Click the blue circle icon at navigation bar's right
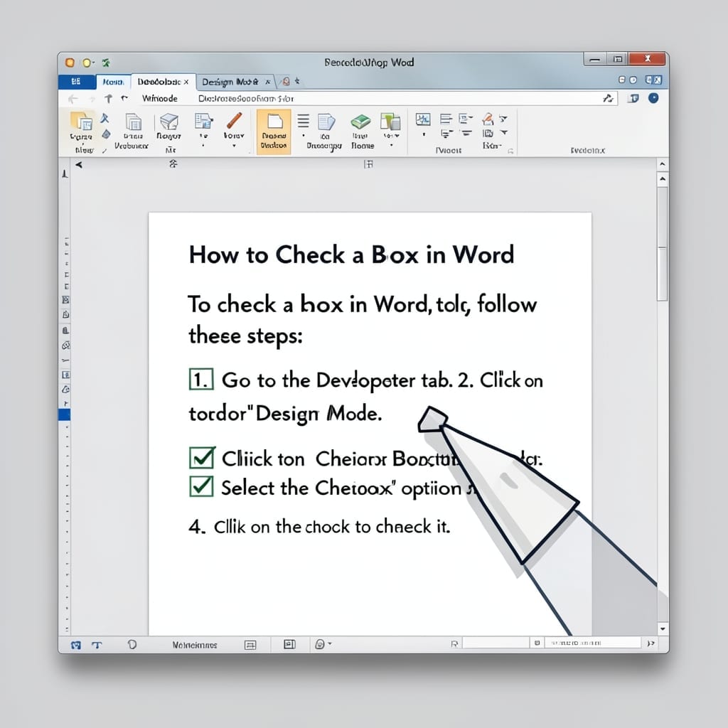This screenshot has width=728, height=728. click(x=653, y=98)
